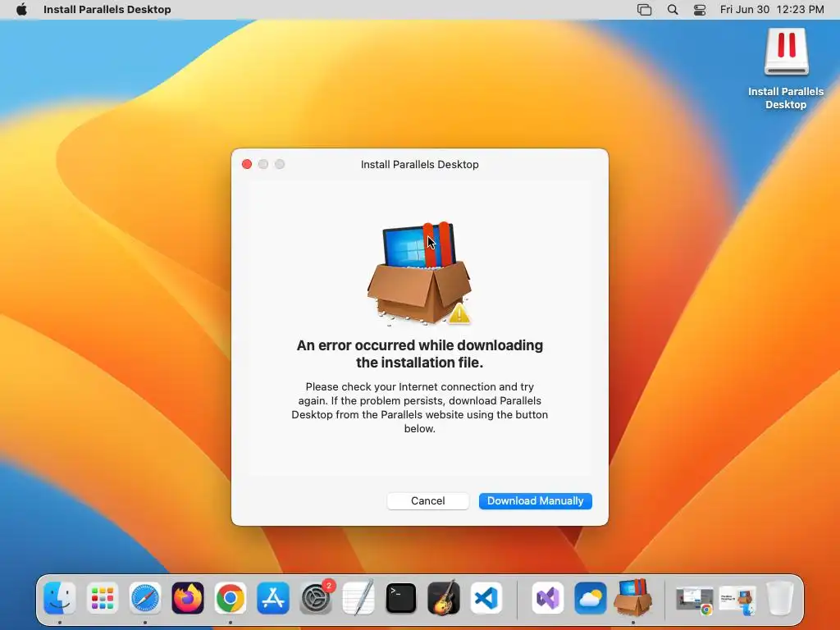Open System Settings from the Dock
840x630 pixels.
pyautogui.click(x=316, y=598)
